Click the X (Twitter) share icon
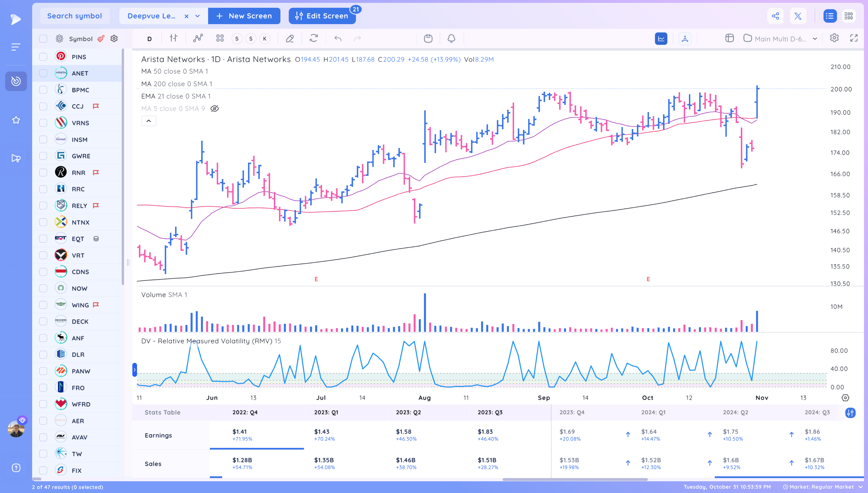This screenshot has width=868, height=493. point(798,16)
